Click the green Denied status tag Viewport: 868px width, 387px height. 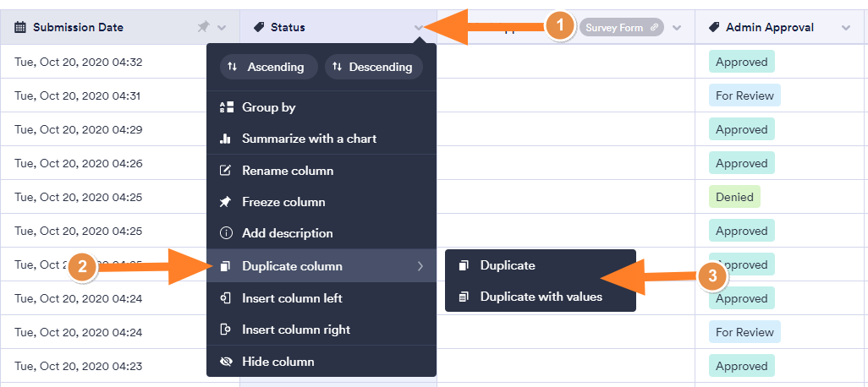734,197
